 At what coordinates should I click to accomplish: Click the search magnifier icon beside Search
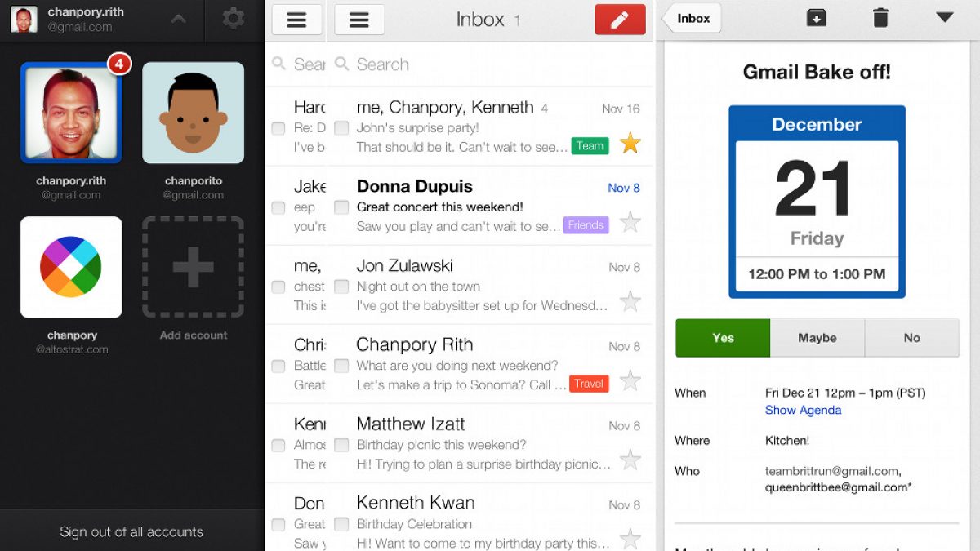(342, 64)
